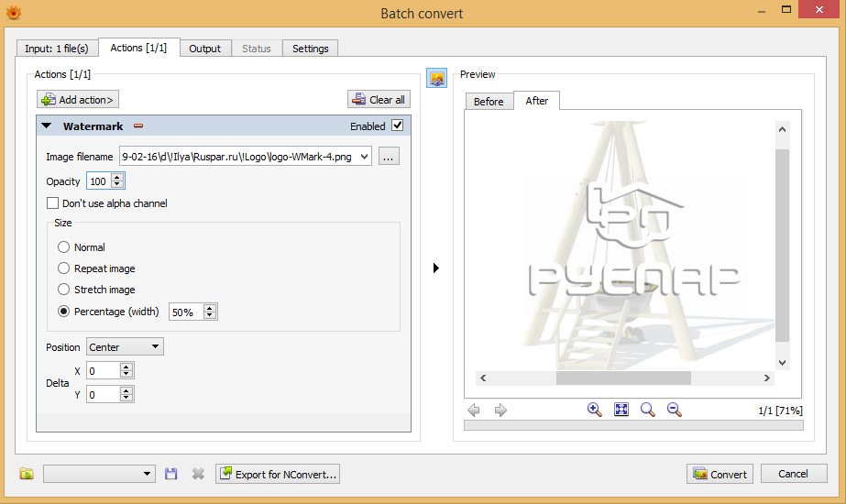
Task: Click the Convert button
Action: tap(720, 474)
